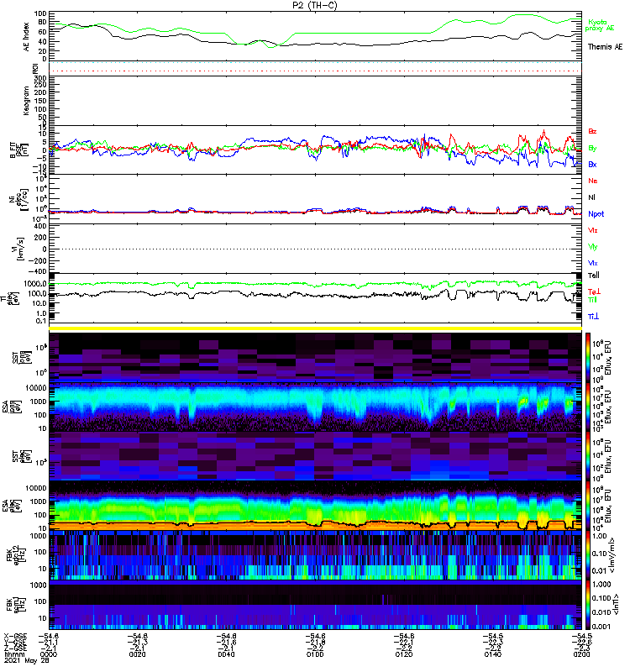Click the 0100 time tick label
This screenshot has width=630, height=672.
(x=315, y=654)
